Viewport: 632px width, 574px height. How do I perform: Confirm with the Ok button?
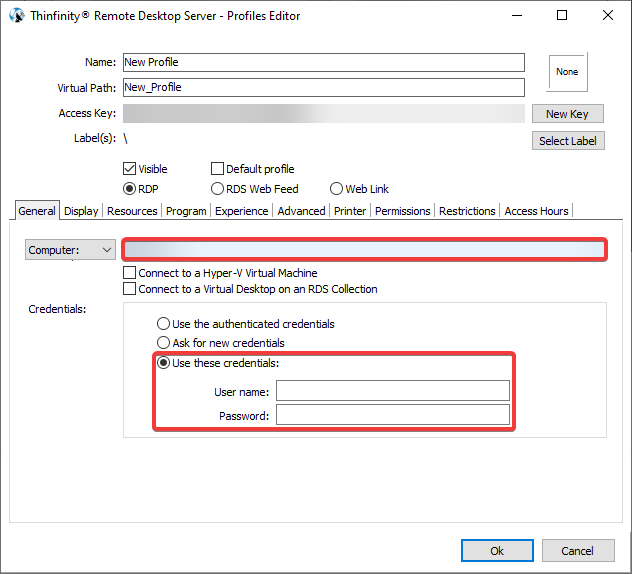(x=497, y=551)
